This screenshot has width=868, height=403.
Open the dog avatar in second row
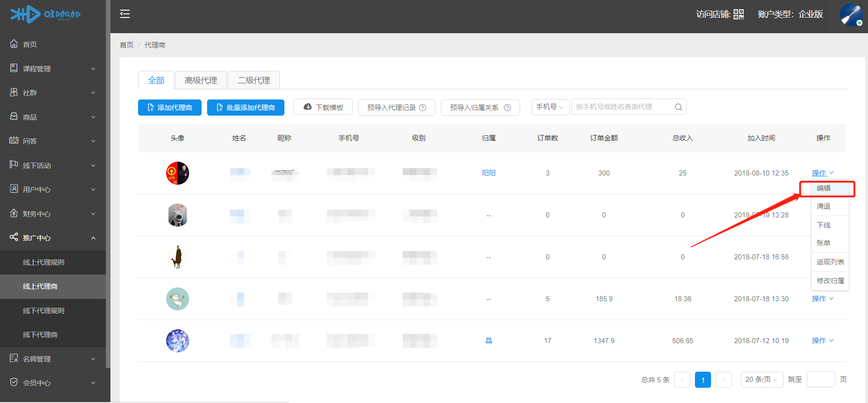178,215
